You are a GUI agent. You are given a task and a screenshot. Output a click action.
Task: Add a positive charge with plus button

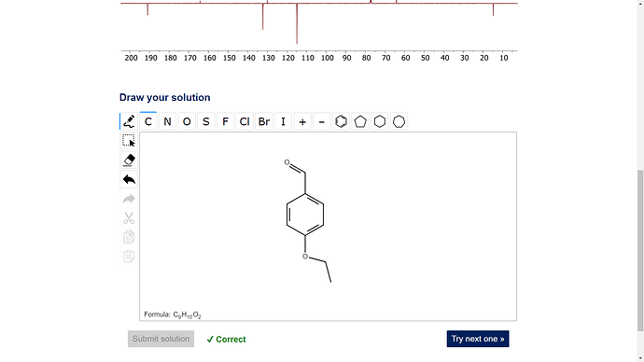302,121
